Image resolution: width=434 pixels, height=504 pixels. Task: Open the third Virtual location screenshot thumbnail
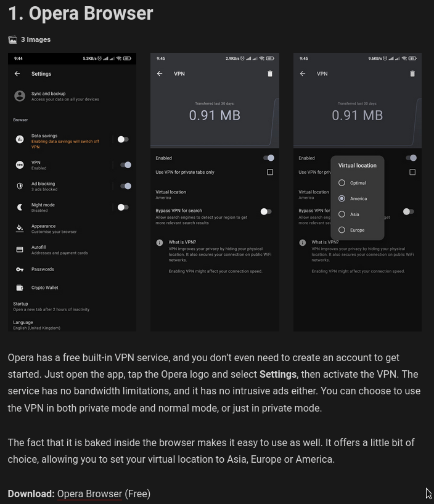358,192
